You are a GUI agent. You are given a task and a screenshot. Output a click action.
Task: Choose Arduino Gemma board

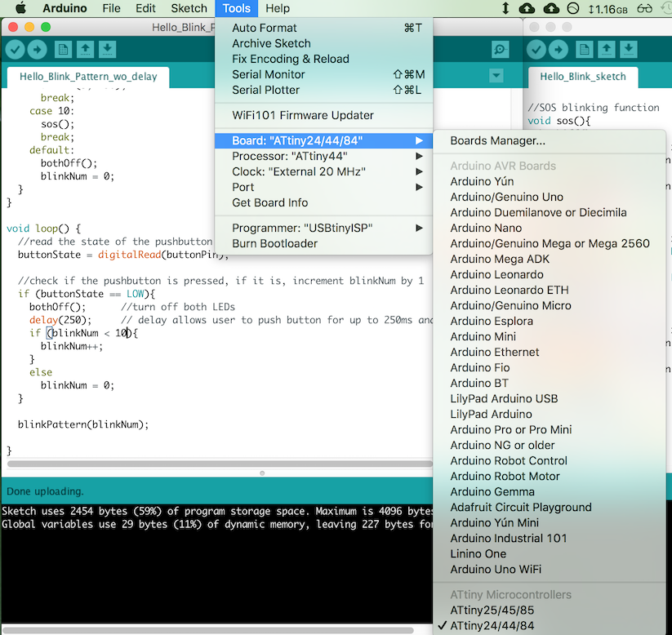coord(550,492)
